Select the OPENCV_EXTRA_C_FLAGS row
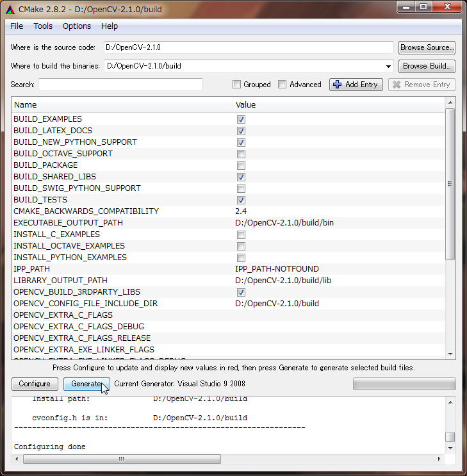467x476 pixels. [228, 315]
